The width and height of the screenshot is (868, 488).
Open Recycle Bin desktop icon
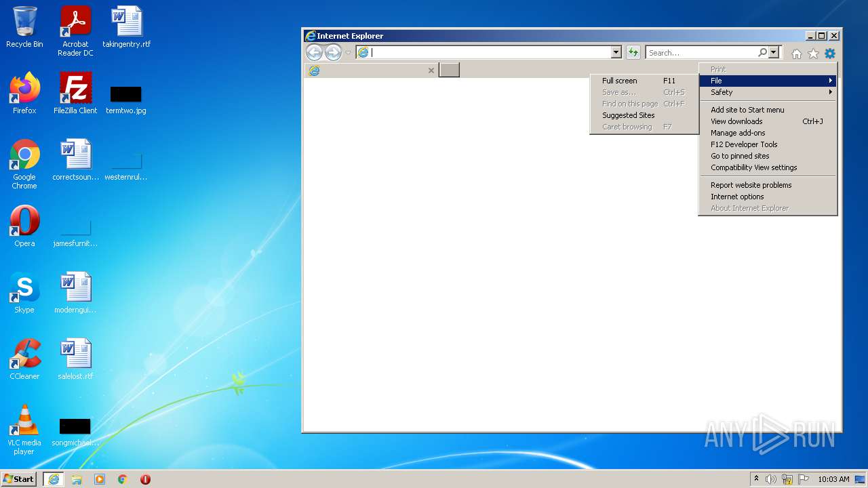click(x=24, y=27)
